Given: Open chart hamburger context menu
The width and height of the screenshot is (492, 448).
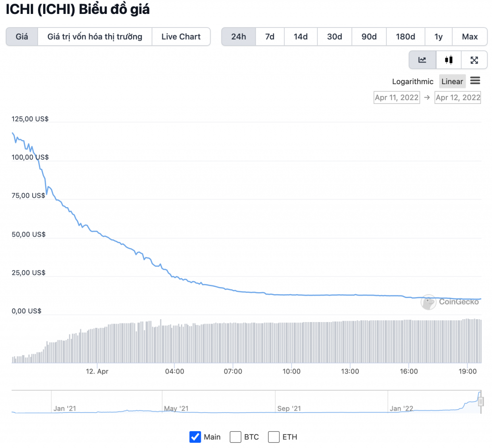Looking at the screenshot, I should pos(475,81).
